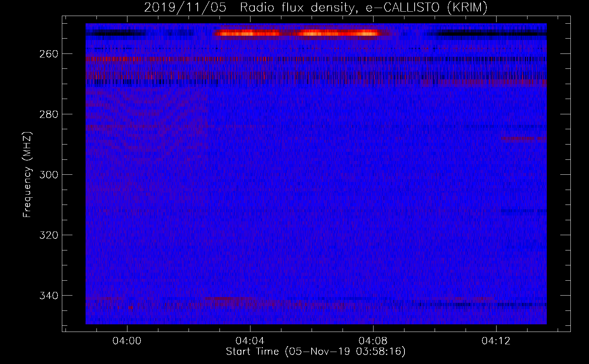The width and height of the screenshot is (589, 364).
Task: Click the 04:08 time tick label
Action: pos(373,341)
